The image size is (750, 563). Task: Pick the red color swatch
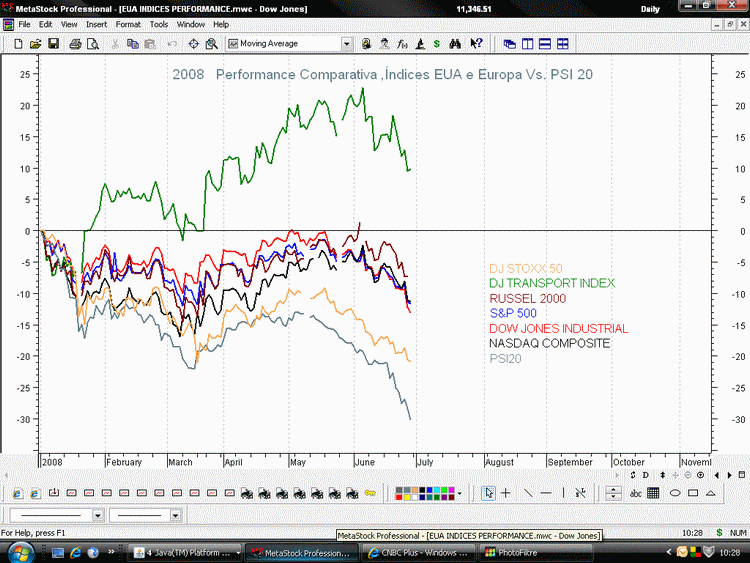tap(399, 497)
